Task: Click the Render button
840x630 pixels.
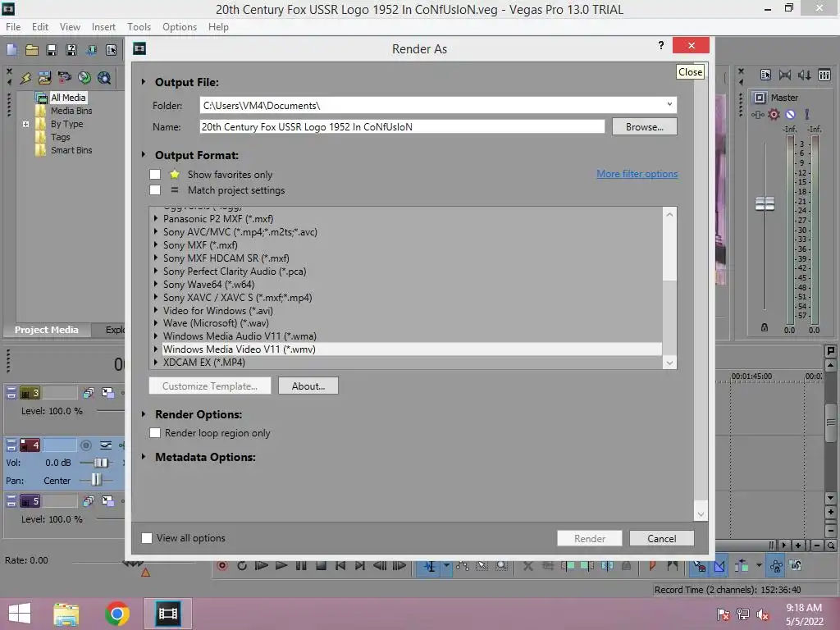Action: [x=589, y=538]
